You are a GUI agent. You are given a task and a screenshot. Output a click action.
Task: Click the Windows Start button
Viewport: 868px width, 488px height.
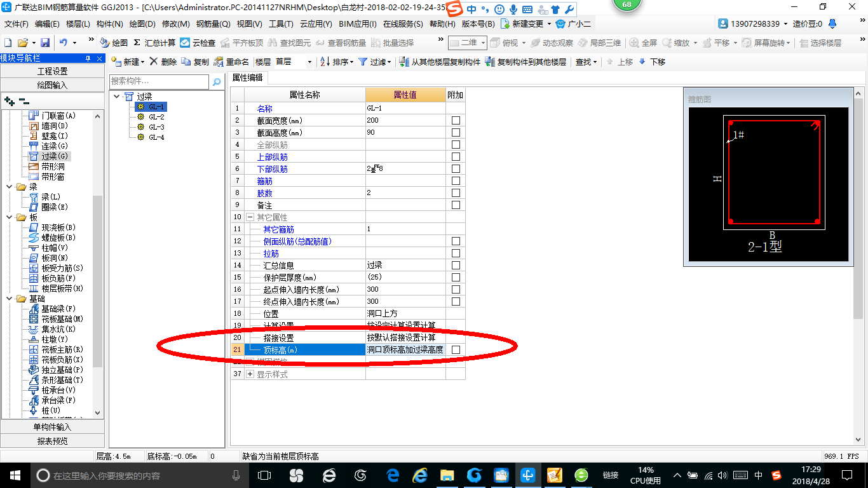coord(14,475)
